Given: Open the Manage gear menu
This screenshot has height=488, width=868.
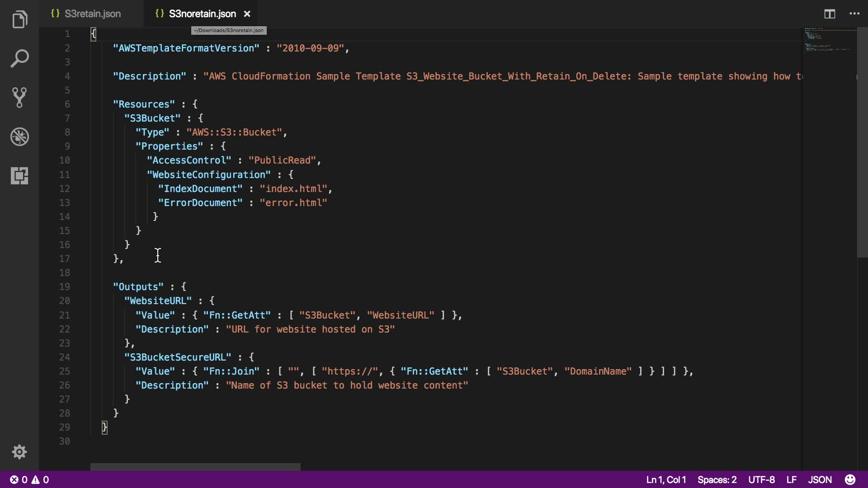Looking at the screenshot, I should click(x=19, y=452).
